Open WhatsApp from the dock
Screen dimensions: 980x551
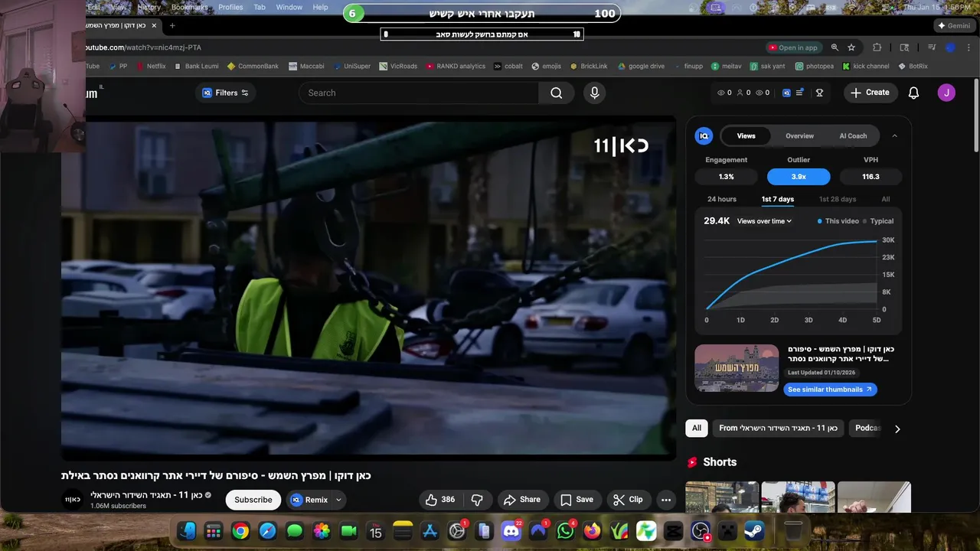click(x=565, y=530)
